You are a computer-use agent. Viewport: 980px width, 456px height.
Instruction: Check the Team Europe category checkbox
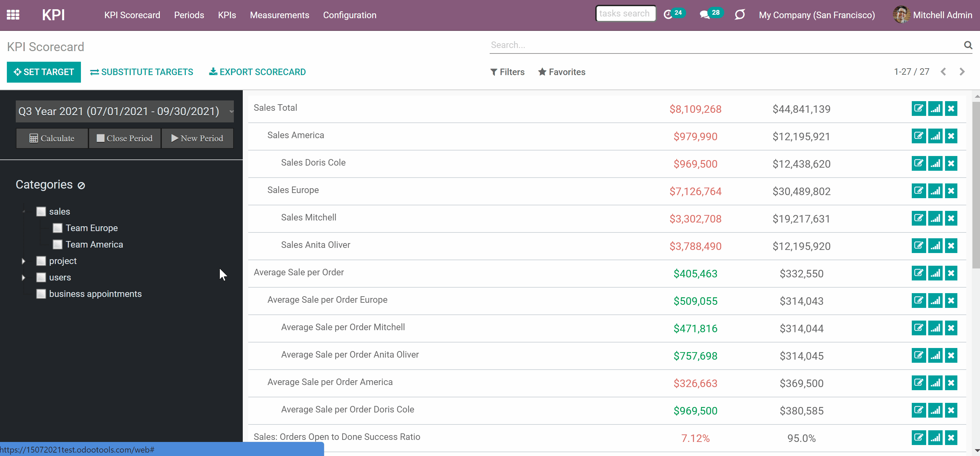click(58, 228)
